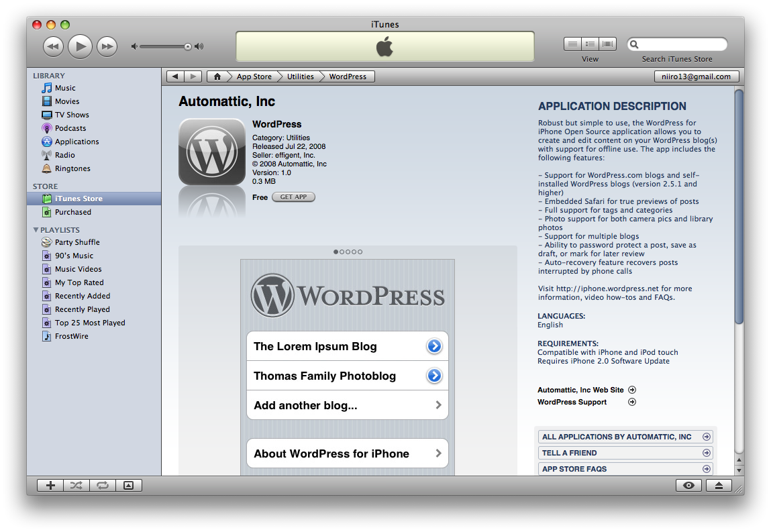
Task: Click scrollbar down arrow
Action: point(739,470)
